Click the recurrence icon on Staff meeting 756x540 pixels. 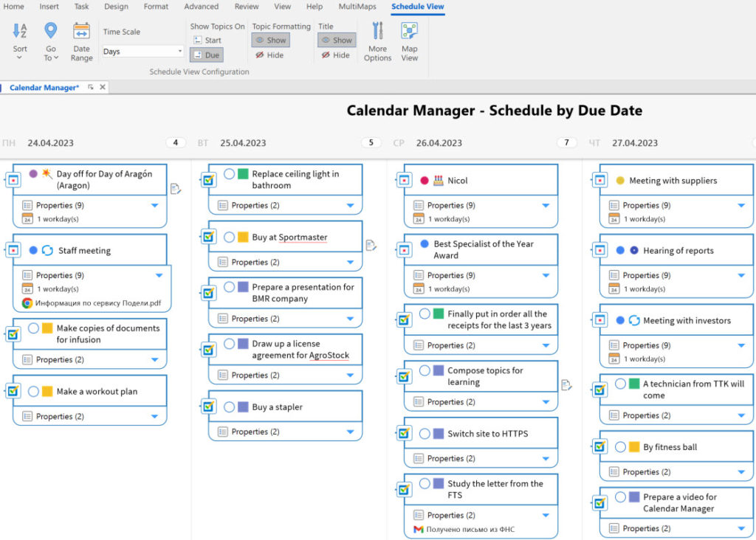[48, 249]
